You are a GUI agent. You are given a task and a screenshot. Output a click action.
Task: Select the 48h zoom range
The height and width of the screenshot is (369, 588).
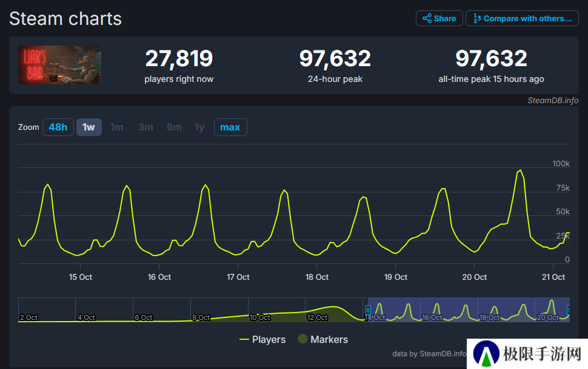[58, 127]
